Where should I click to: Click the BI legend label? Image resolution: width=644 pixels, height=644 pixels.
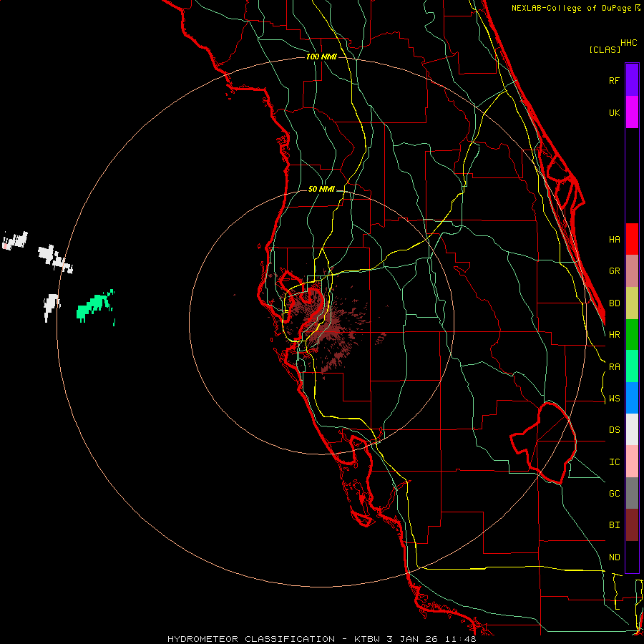click(614, 525)
